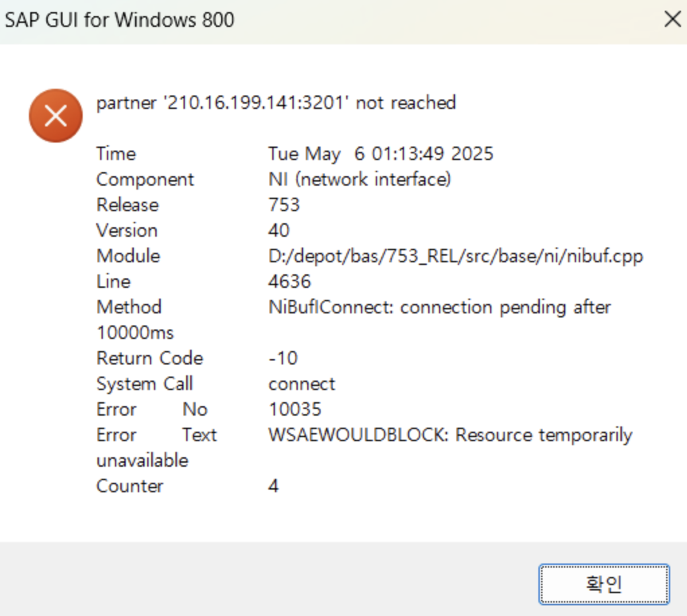687x616 pixels.
Task: Click the 'Error Text' field label
Action: 157,435
